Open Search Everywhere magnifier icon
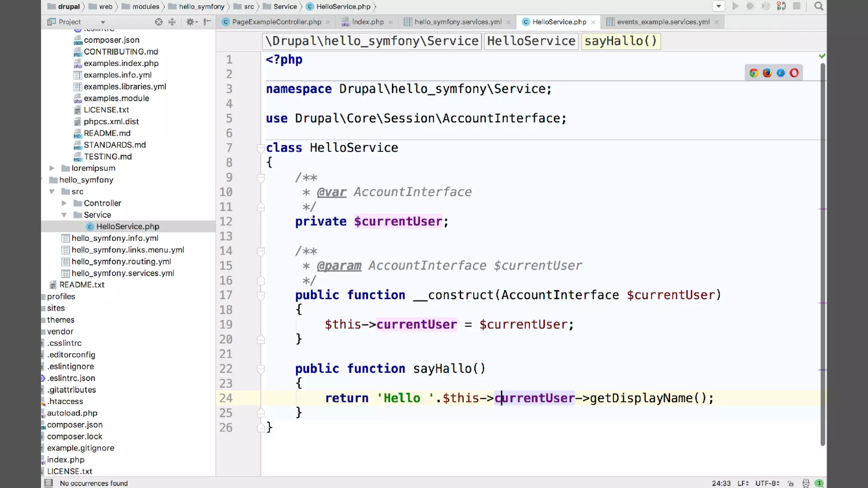The width and height of the screenshot is (868, 488). coord(818,6)
